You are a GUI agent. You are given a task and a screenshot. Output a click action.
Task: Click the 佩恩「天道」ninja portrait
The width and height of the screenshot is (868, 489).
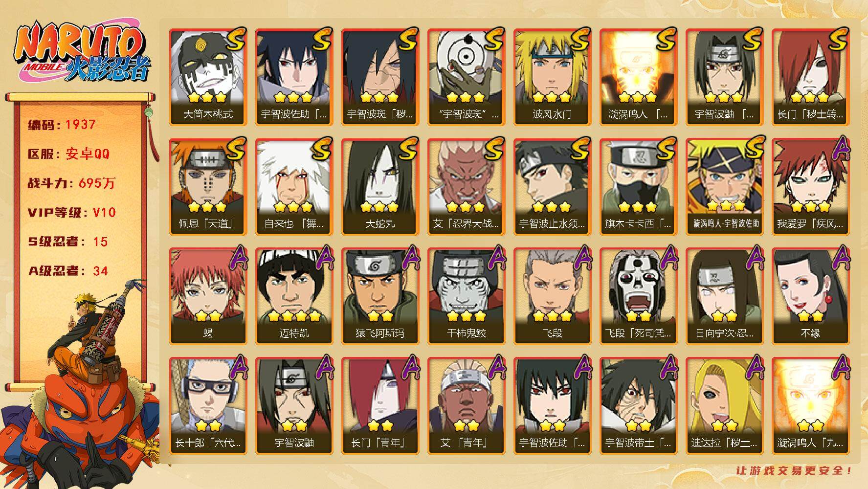tap(208, 187)
